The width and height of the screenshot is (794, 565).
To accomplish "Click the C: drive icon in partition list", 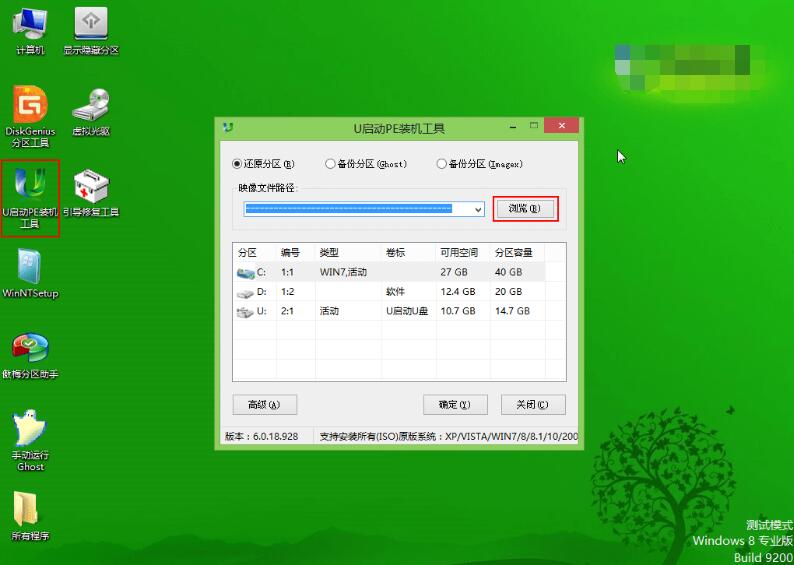I will click(x=246, y=273).
